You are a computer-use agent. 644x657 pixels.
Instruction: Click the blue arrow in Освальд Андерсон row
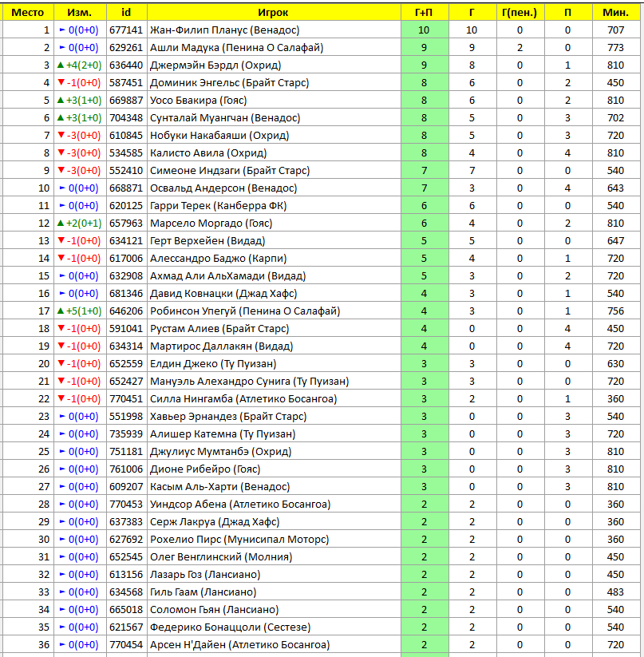(62, 188)
